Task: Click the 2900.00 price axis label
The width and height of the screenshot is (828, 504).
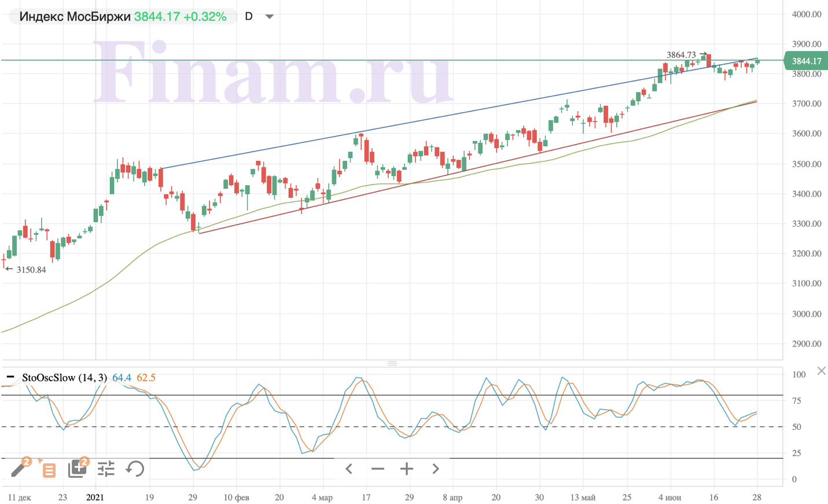Action: [807, 344]
